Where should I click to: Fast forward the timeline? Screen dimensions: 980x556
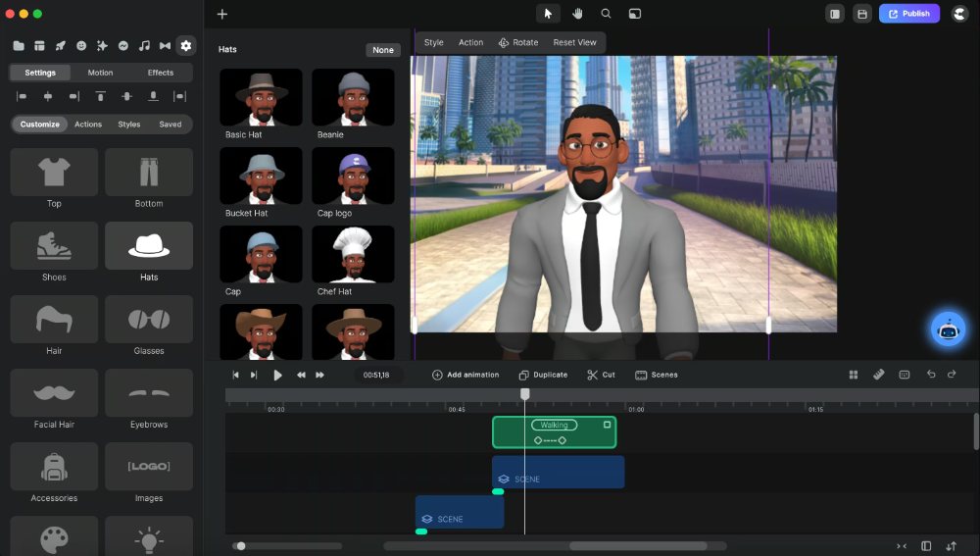[320, 375]
